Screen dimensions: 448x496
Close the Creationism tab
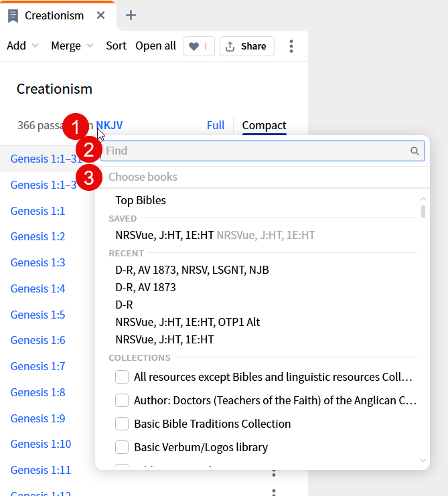100,15
